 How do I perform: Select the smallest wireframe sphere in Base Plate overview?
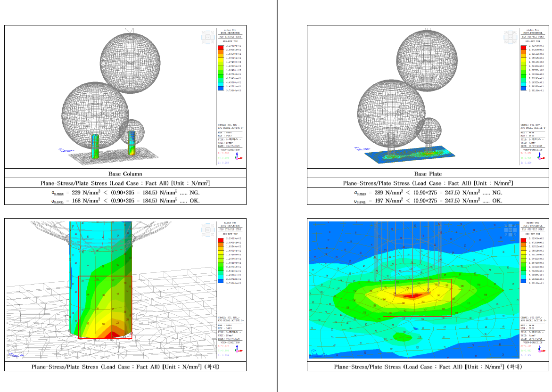coord(428,130)
